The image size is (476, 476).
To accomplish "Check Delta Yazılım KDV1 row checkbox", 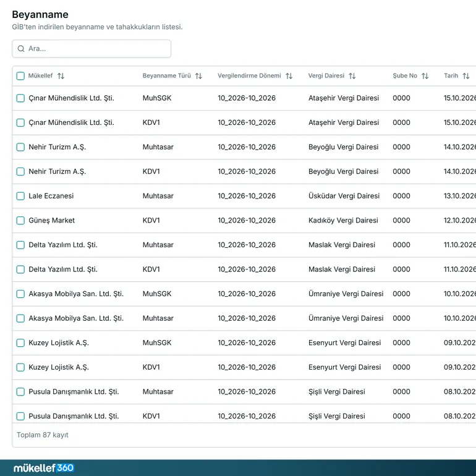I will [x=20, y=270].
